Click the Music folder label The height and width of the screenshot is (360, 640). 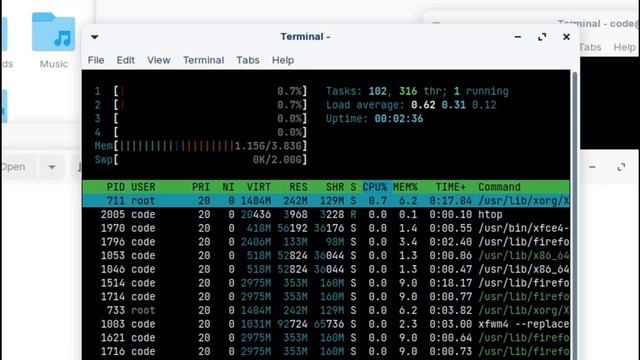click(x=53, y=64)
